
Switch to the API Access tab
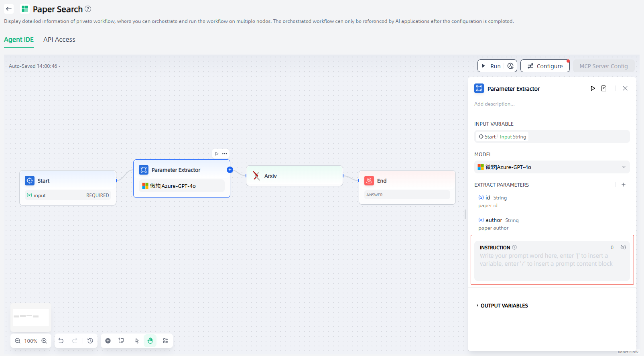pos(59,39)
